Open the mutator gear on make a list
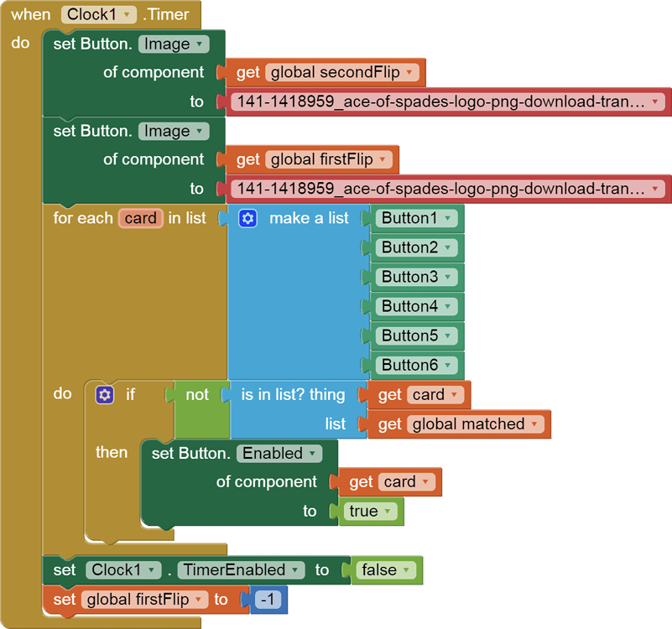This screenshot has width=672, height=629. coord(247,218)
